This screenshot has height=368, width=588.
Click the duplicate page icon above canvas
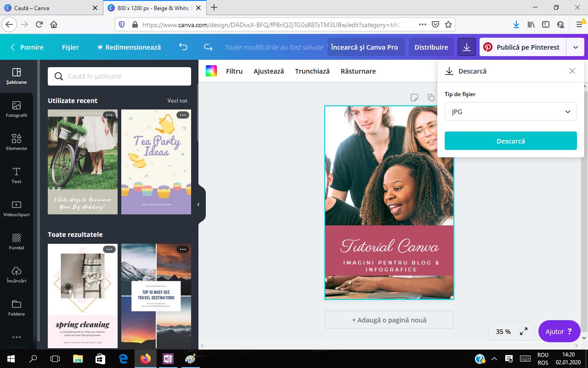430,98
